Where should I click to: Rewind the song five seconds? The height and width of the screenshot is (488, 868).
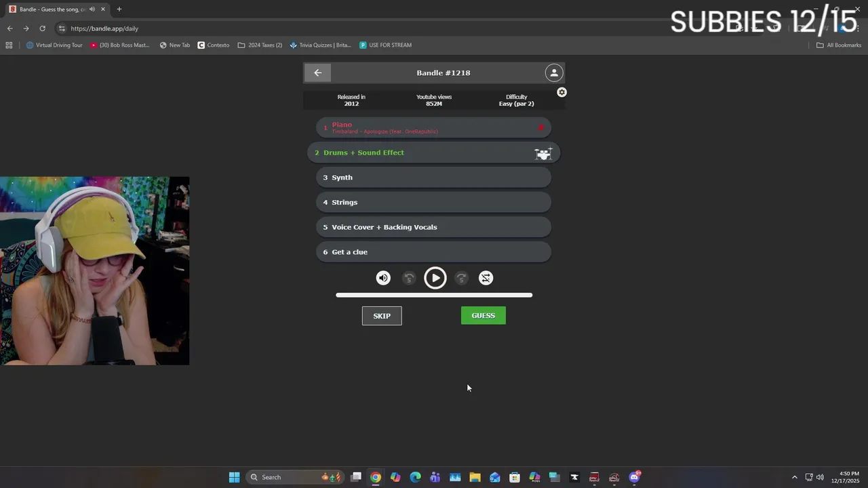tap(409, 278)
